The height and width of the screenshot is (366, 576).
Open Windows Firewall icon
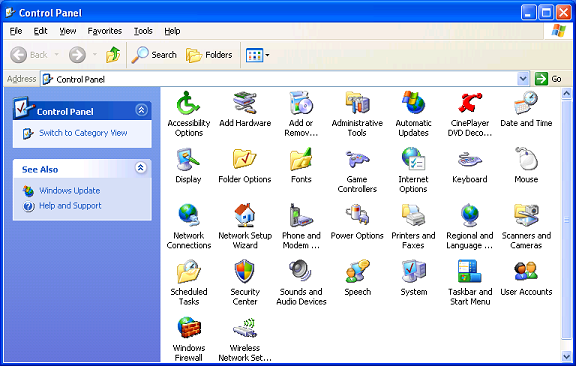[188, 328]
